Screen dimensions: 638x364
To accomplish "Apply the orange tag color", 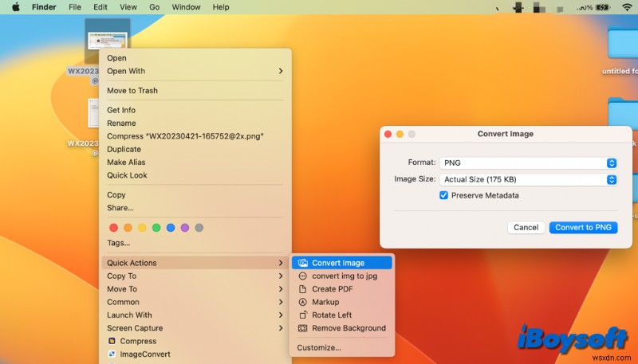I will [x=128, y=228].
